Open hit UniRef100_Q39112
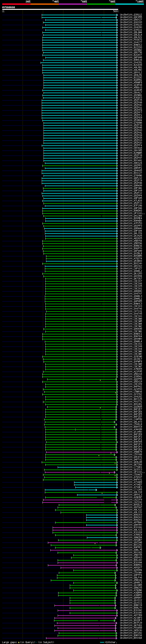The image size is (146, 644). point(131,15)
